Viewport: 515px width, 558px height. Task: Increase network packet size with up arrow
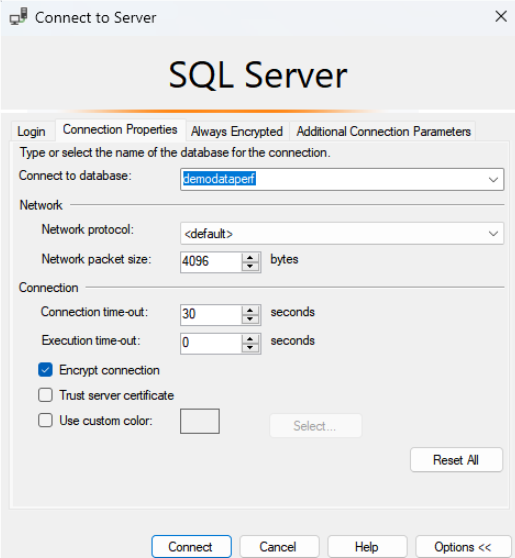pos(250,257)
